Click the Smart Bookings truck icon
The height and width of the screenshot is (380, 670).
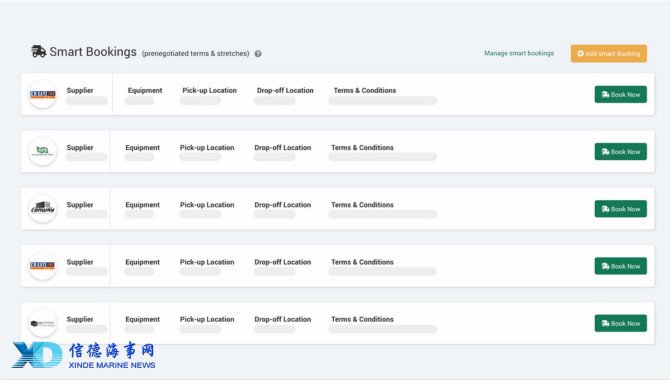click(x=38, y=52)
